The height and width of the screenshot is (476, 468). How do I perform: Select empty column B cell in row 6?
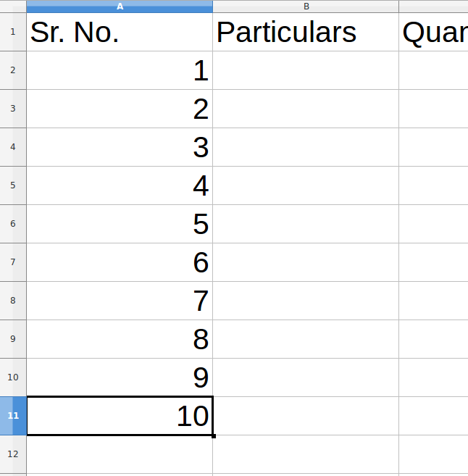tap(306, 224)
